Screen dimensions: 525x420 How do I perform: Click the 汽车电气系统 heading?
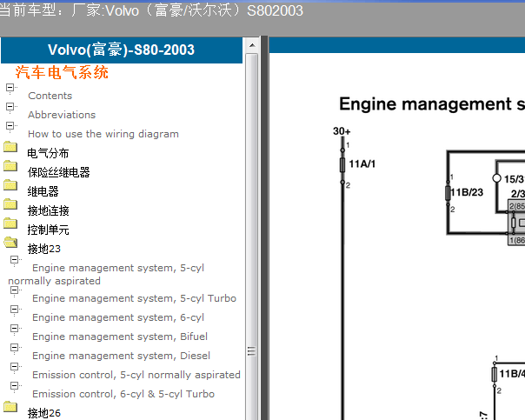pyautogui.click(x=62, y=72)
